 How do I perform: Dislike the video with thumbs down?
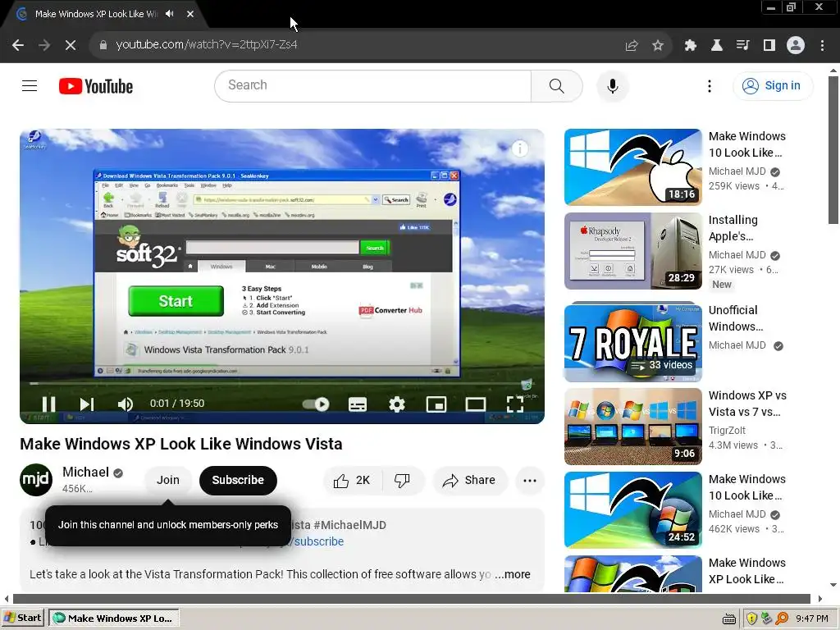(x=402, y=481)
